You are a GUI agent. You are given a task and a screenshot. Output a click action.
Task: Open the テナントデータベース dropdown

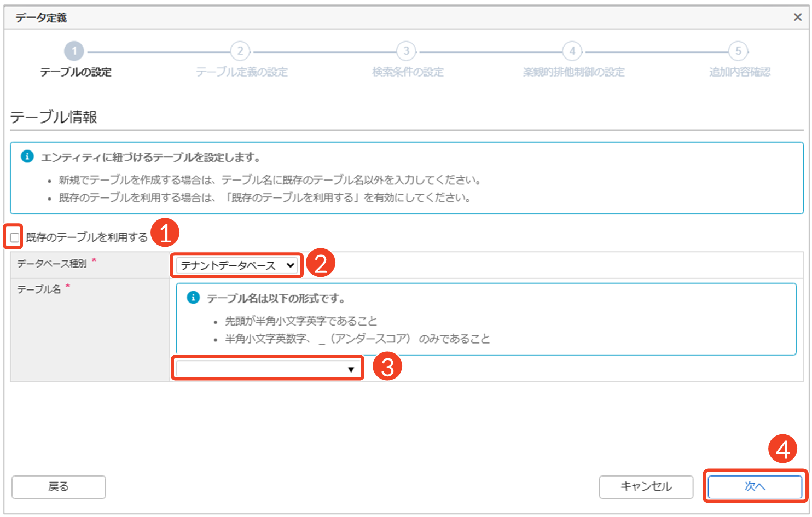coord(237,266)
